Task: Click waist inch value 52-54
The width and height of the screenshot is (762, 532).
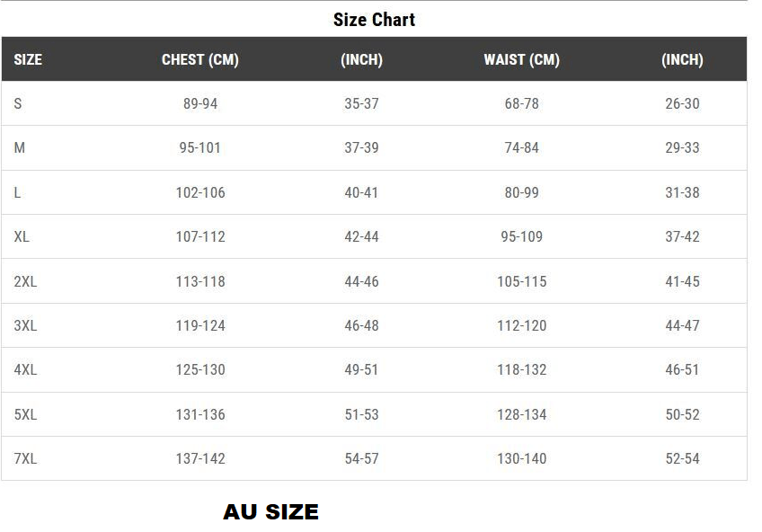Action: click(682, 459)
